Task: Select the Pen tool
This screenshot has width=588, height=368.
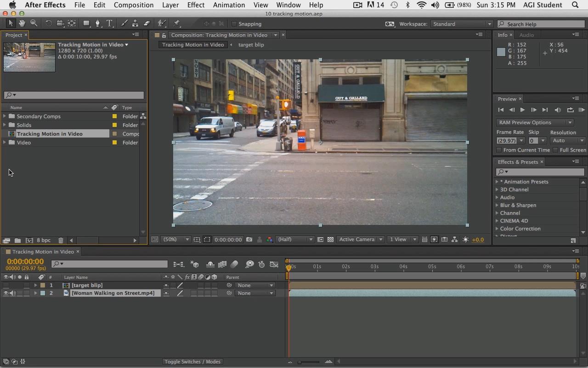Action: pos(98,23)
